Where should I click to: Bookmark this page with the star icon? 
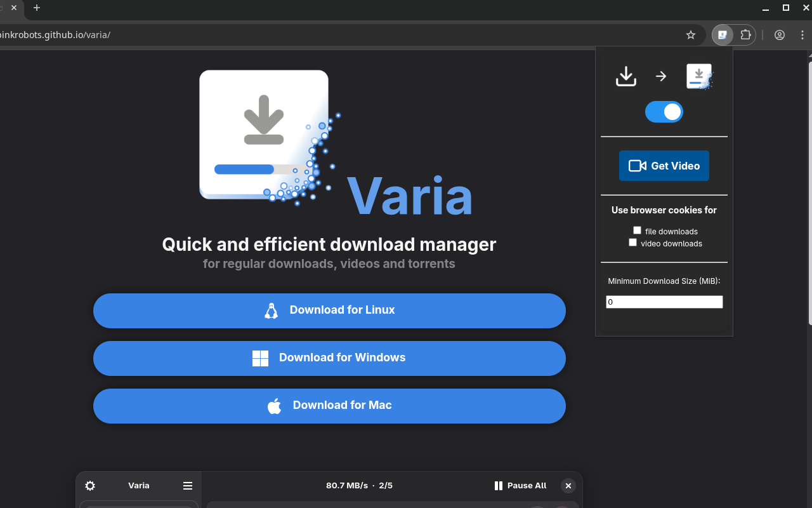[x=691, y=35]
